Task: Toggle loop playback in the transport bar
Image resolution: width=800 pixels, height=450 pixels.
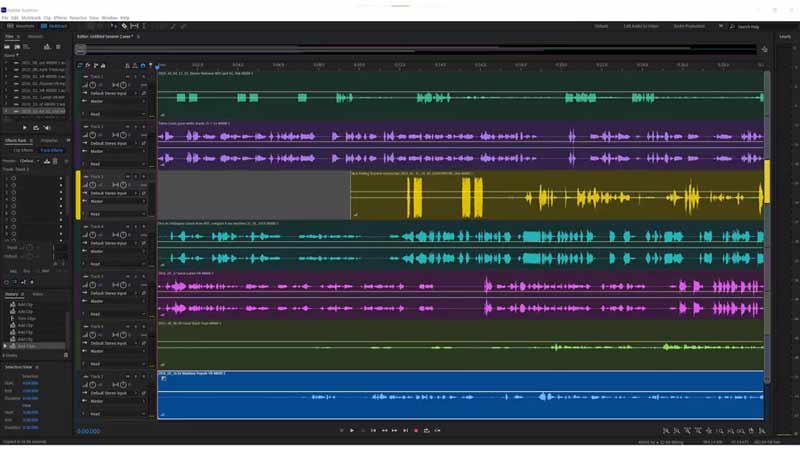Action: point(426,430)
